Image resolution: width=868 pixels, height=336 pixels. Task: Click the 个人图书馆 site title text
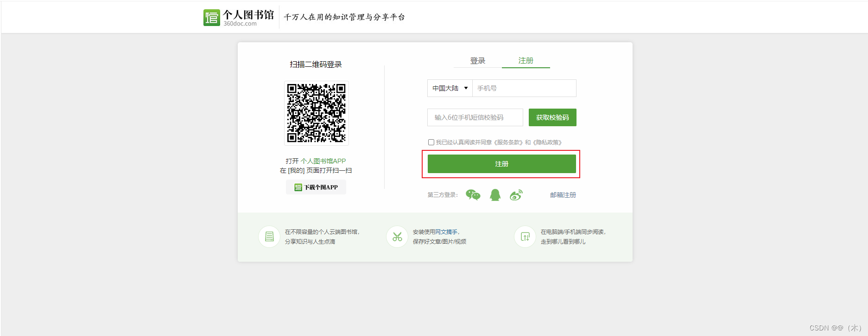coord(248,14)
